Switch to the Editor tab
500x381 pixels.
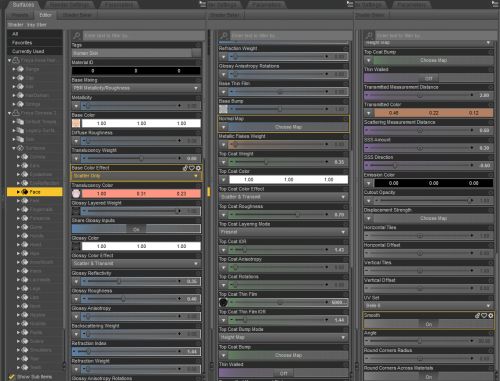(x=45, y=15)
